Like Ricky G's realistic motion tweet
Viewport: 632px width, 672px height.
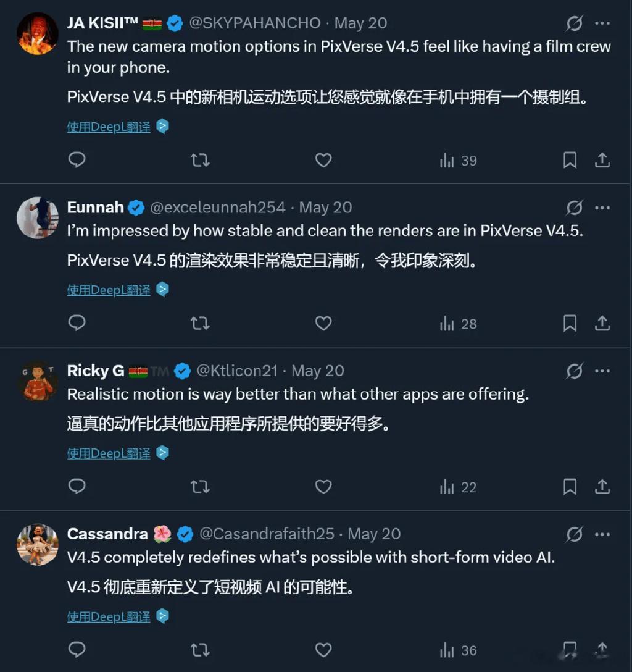(x=323, y=487)
